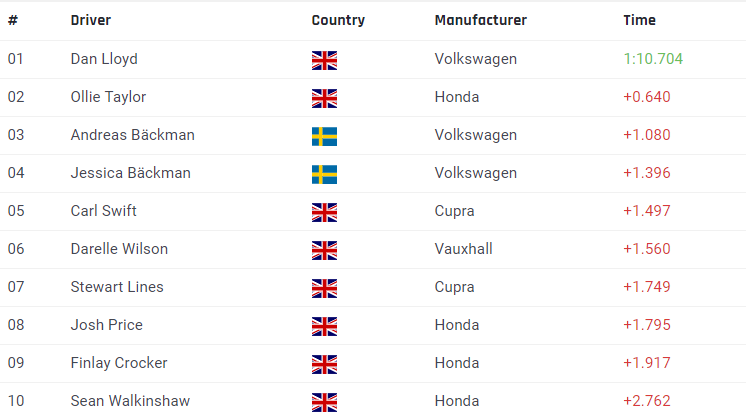Click the UK flag in Ollie Taylor's row
Screen dimensions: 746x417
(324, 99)
